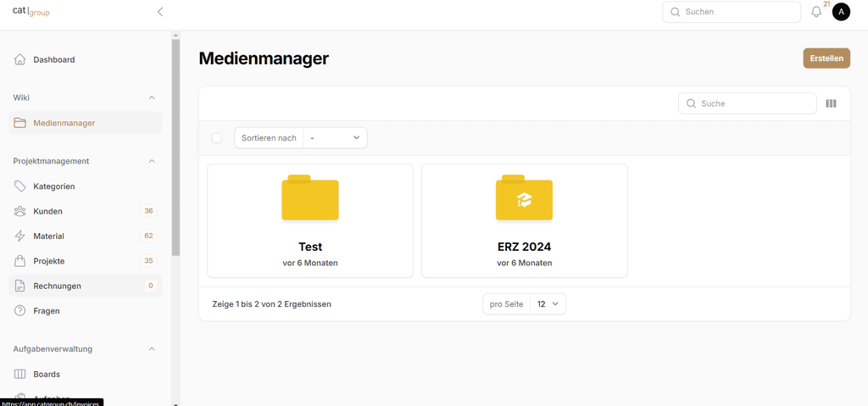Click the Projektmanagement section label
This screenshot has height=406, width=868.
point(52,161)
